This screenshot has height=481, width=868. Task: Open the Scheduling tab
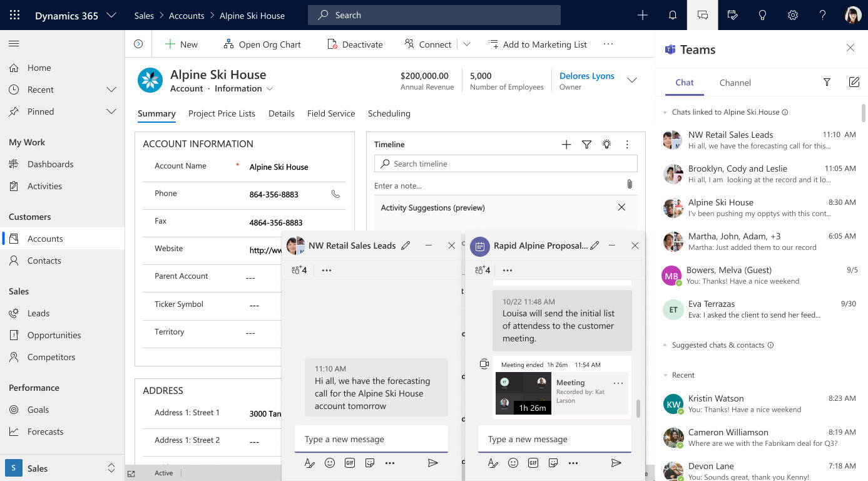[x=389, y=113]
